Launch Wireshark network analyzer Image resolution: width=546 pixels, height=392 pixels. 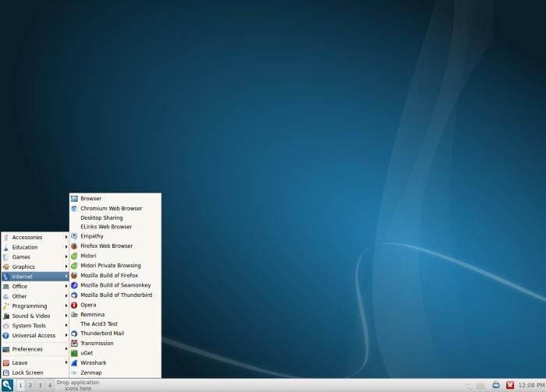point(94,362)
